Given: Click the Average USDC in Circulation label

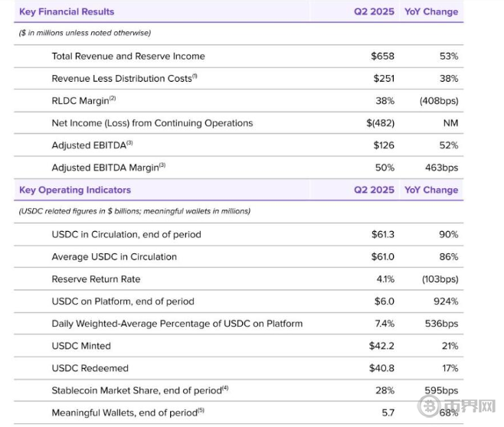Looking at the screenshot, I should (x=114, y=256).
